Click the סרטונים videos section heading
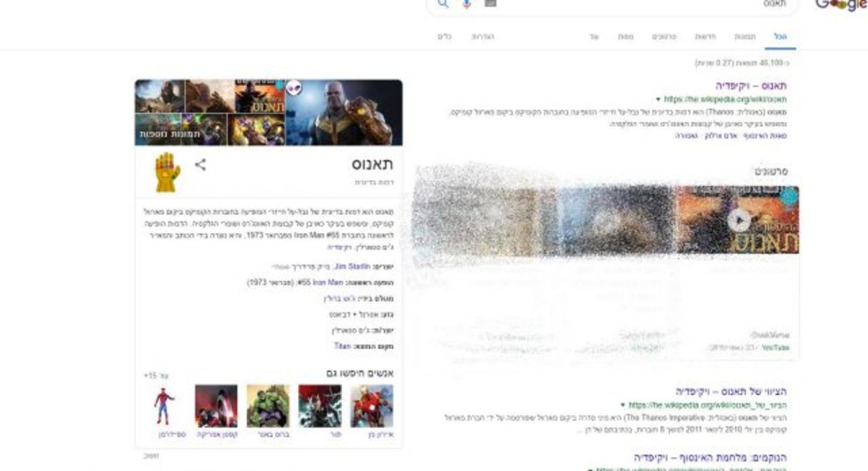Screen dimensions: 868x471 tap(771, 171)
